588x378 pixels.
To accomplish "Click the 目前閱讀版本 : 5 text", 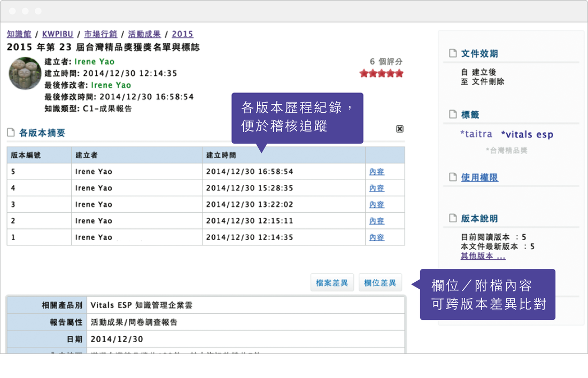I will click(493, 237).
